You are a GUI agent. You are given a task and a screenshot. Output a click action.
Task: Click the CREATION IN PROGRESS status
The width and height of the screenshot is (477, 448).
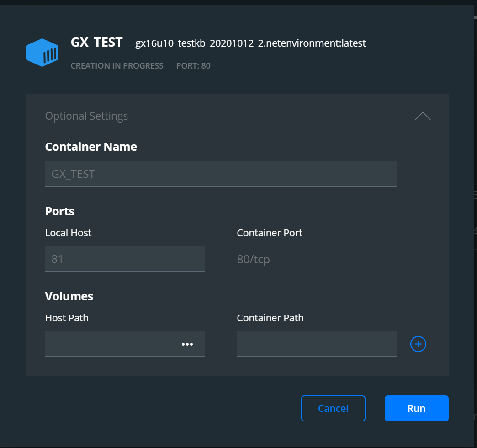117,66
